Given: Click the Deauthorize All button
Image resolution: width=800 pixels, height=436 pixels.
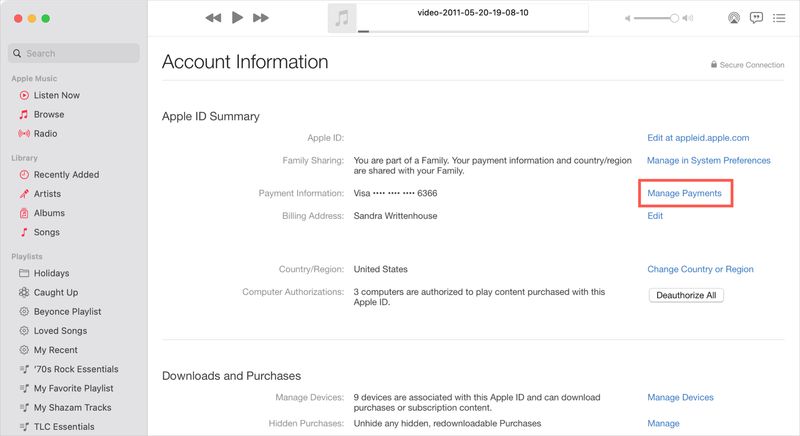Looking at the screenshot, I should (686, 295).
